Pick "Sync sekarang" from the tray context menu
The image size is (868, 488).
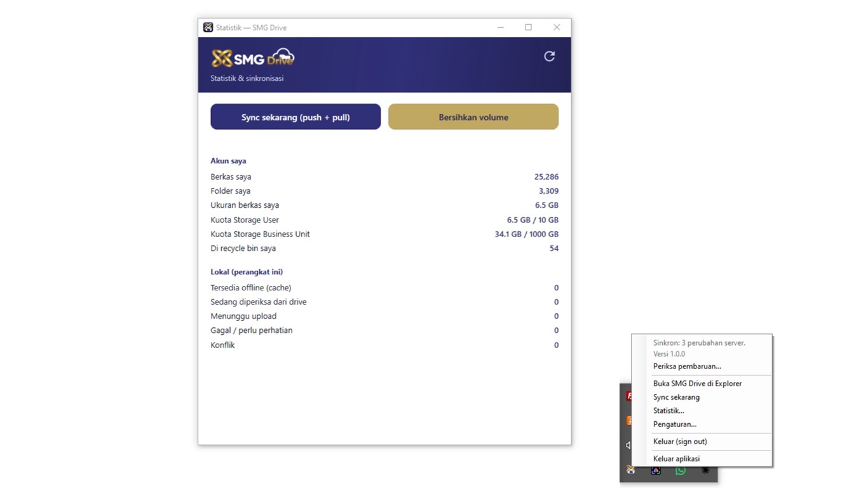[676, 397]
